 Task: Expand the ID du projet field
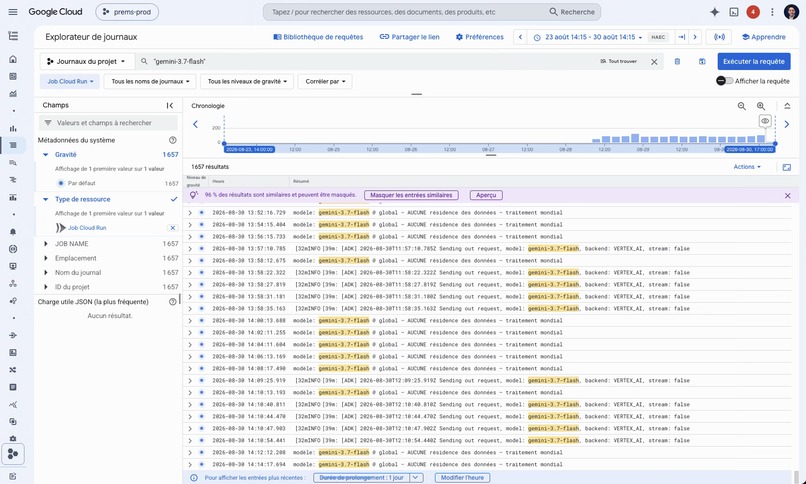(45, 287)
